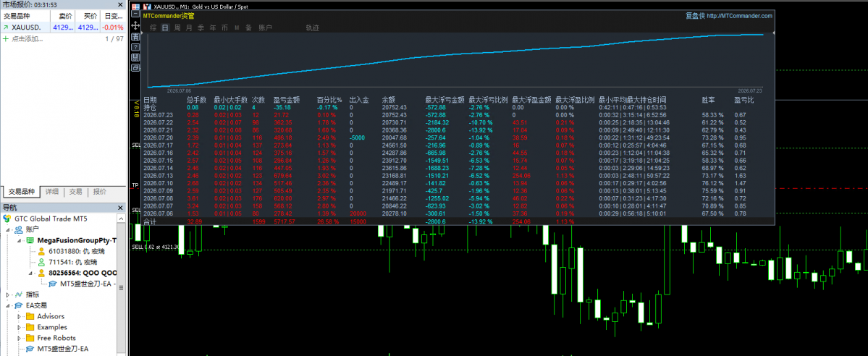Click the 合计 totals row label

(x=150, y=221)
